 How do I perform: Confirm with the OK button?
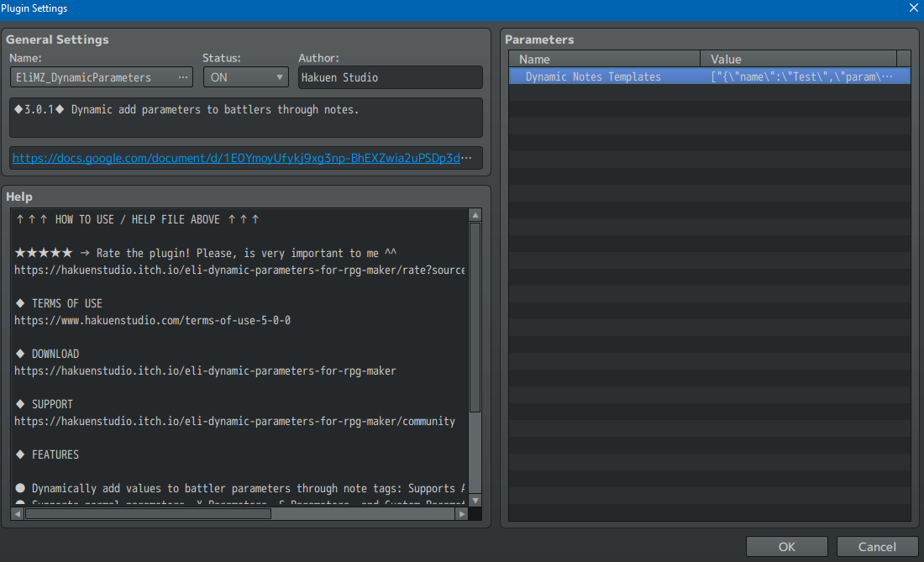[787, 547]
